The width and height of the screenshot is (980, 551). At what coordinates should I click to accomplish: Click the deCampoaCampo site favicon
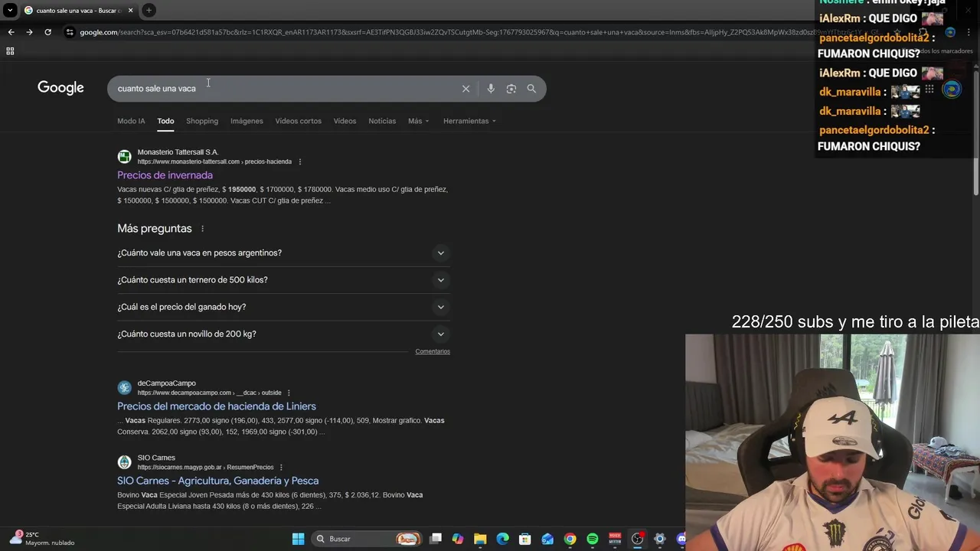(x=124, y=388)
